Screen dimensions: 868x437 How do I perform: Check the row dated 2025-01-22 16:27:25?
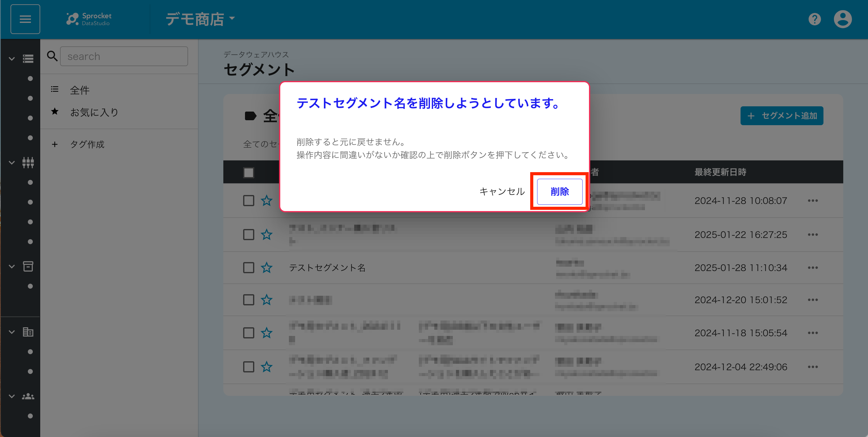tap(249, 235)
